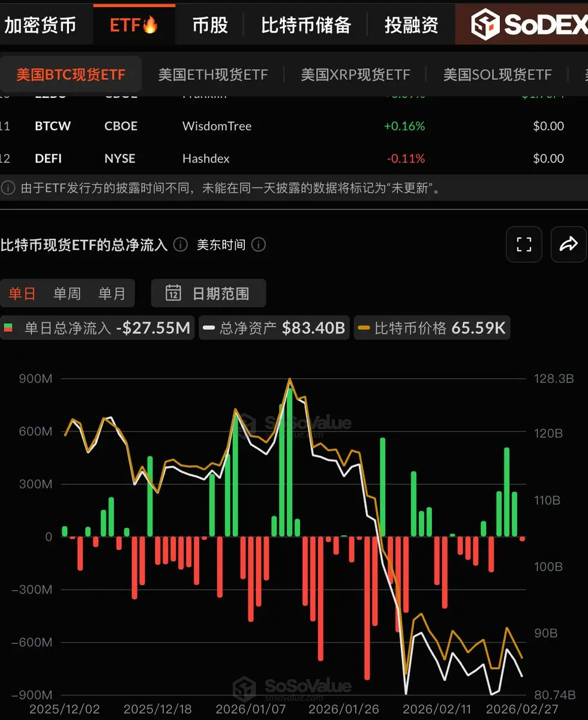Image resolution: width=588 pixels, height=720 pixels.
Task: Click the orange line swatch of 比特币价格
Action: pos(364,328)
